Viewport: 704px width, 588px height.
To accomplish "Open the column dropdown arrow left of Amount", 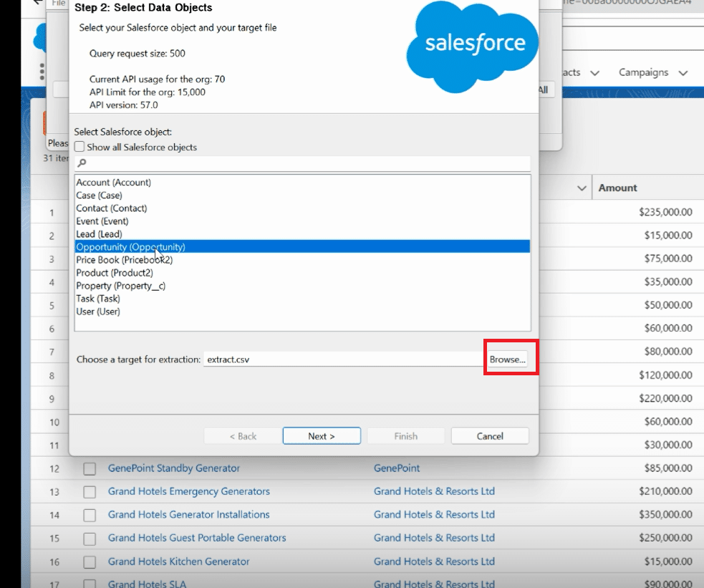I will 581,188.
